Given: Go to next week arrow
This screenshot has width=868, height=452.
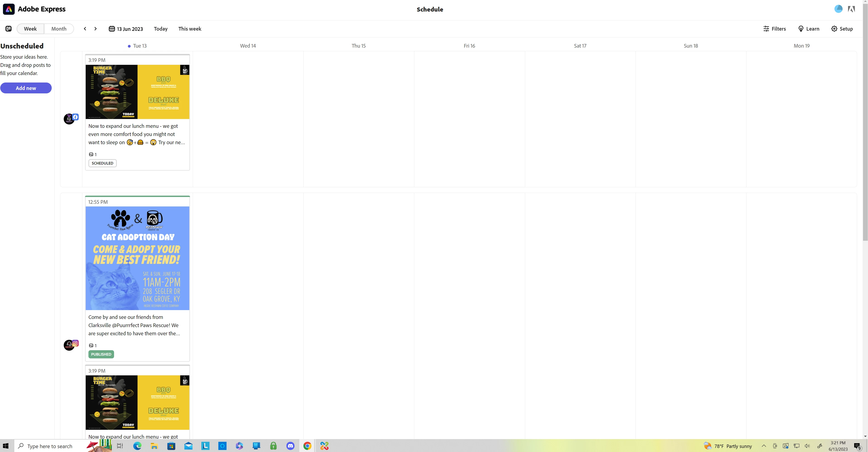Looking at the screenshot, I should point(95,29).
